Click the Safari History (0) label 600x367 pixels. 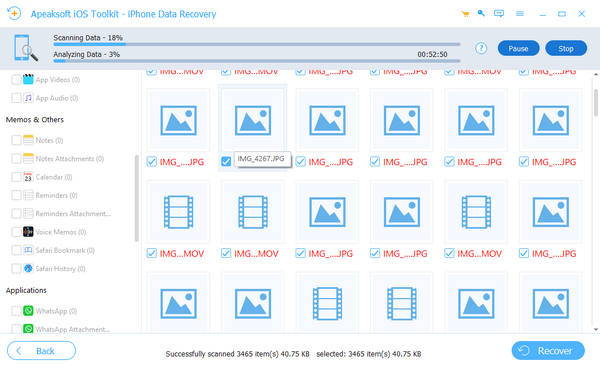tap(60, 269)
